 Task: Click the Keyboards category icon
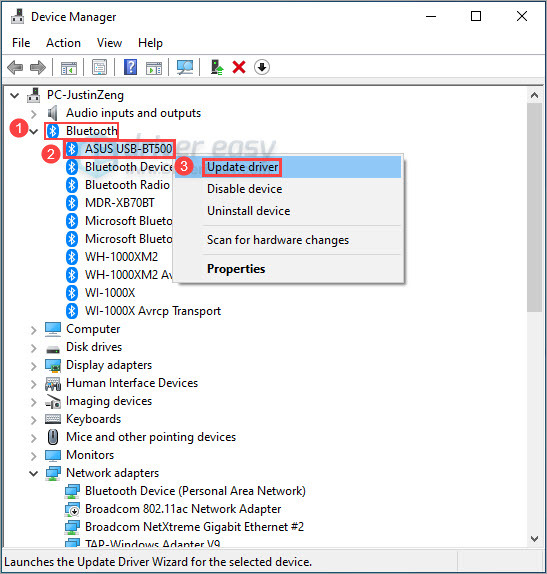point(53,419)
